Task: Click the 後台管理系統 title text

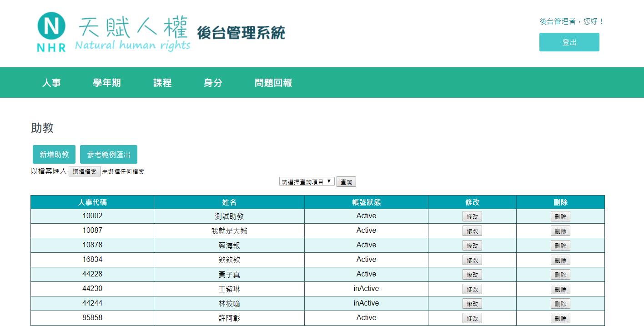Action: 241,33
